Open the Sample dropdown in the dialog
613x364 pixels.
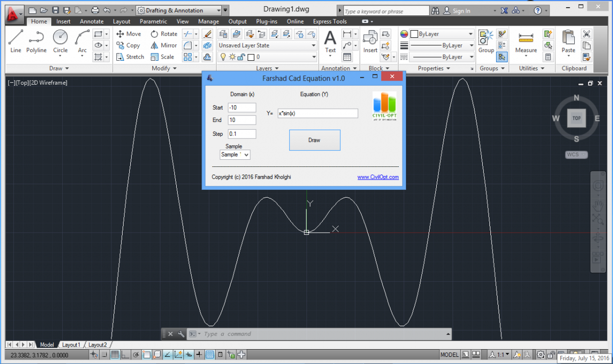235,155
